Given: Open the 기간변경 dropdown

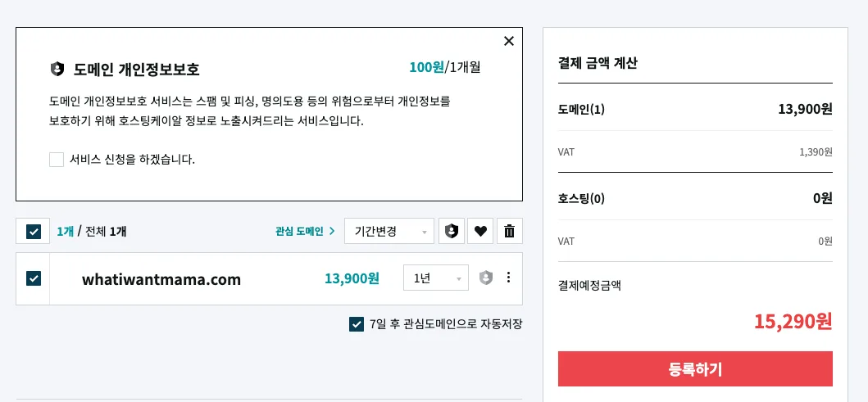Looking at the screenshot, I should click(x=389, y=231).
